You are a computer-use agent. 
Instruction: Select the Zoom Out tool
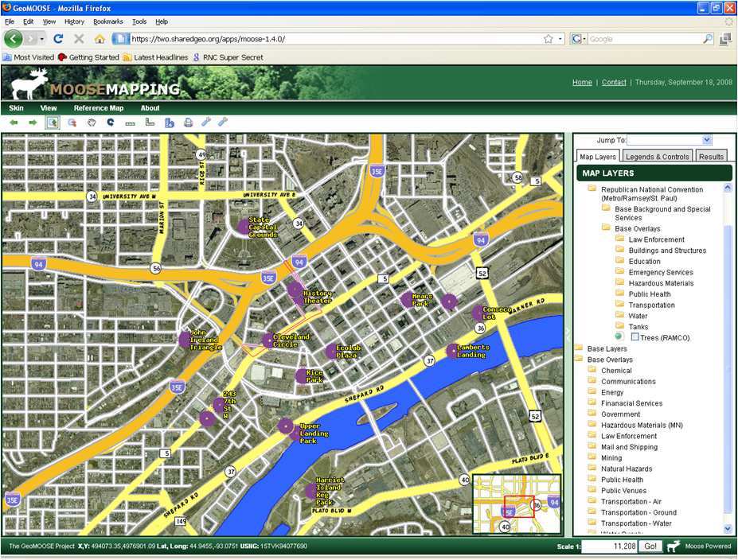(72, 122)
